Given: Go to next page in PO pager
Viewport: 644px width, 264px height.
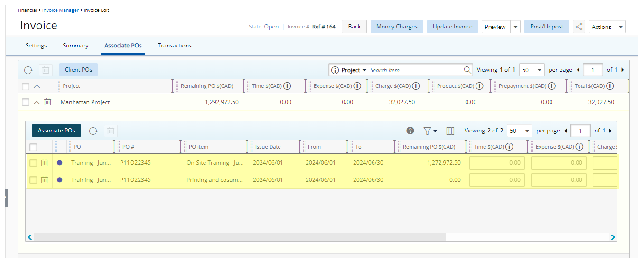Looking at the screenshot, I should (610, 131).
